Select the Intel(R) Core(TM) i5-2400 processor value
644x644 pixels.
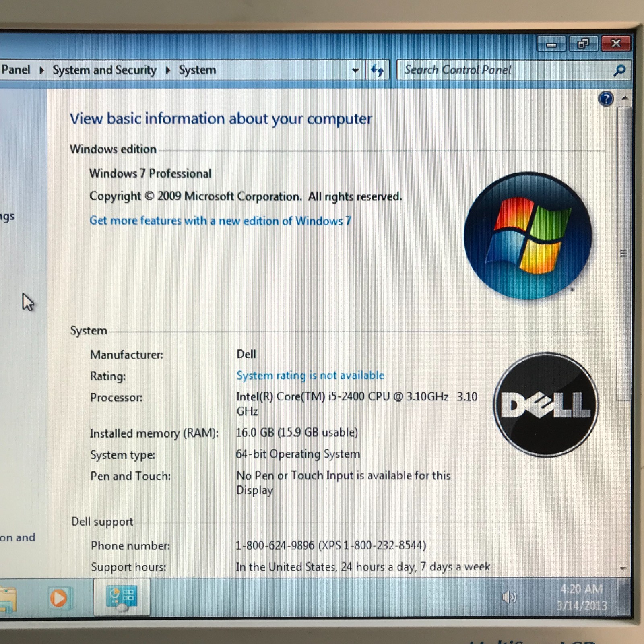coord(357,404)
